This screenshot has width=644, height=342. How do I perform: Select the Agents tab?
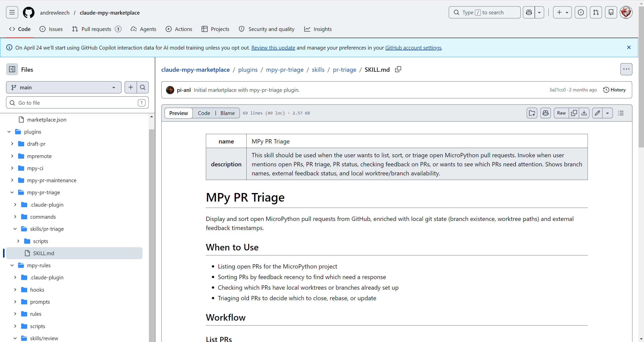coord(143,29)
